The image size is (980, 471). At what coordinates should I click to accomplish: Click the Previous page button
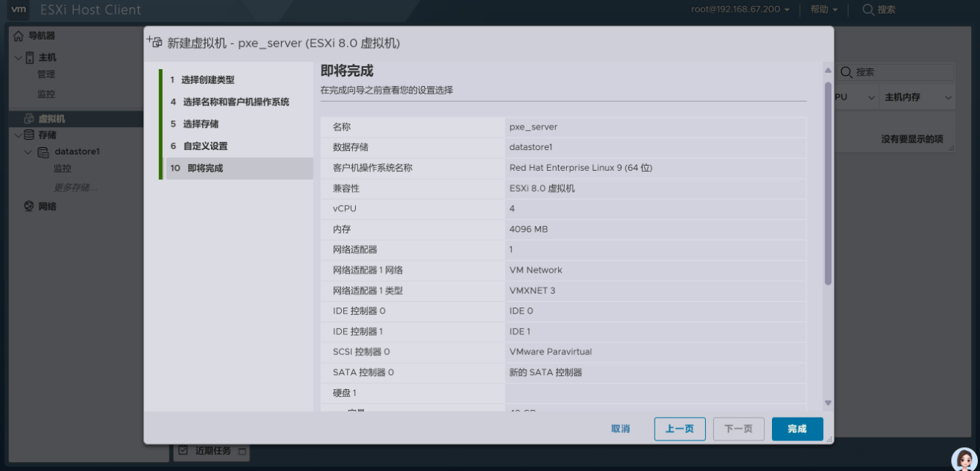pos(680,429)
